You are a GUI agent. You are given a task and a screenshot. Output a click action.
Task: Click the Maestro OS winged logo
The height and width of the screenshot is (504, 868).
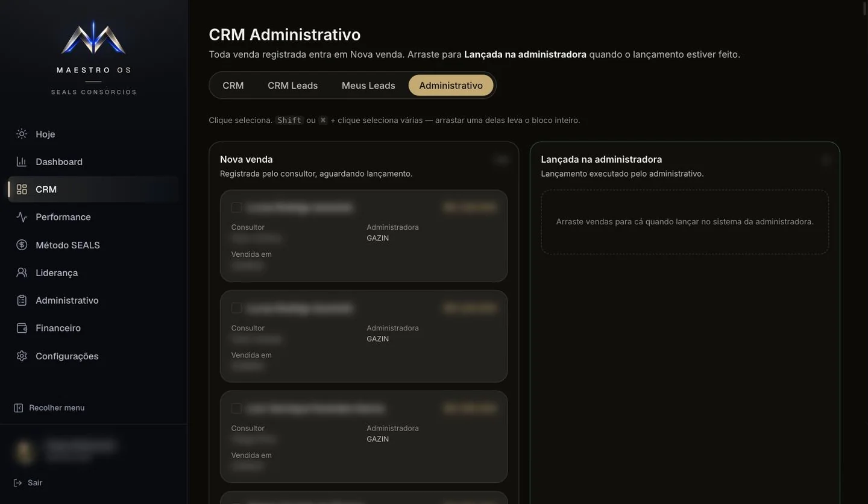(x=93, y=37)
